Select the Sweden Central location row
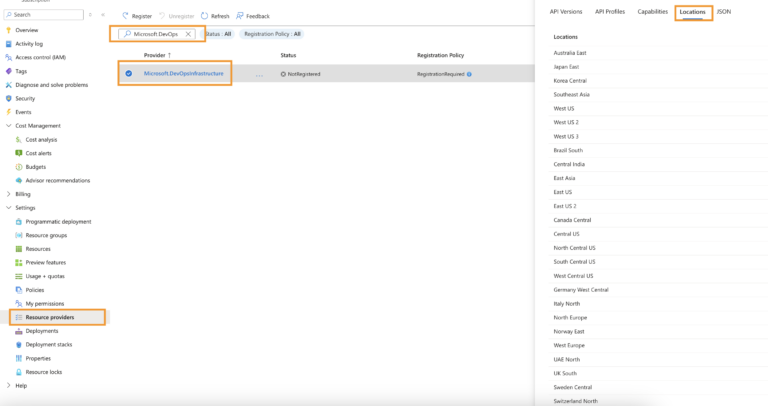This screenshot has width=768, height=406. click(x=658, y=387)
